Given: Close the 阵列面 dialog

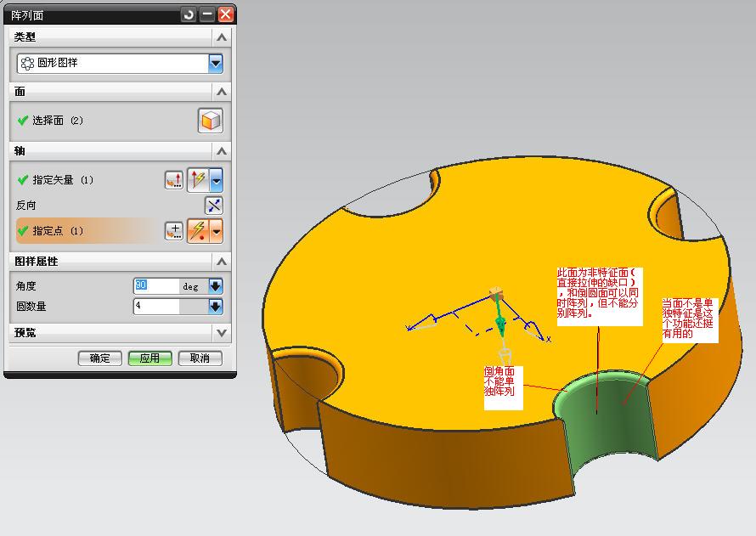Looking at the screenshot, I should (225, 14).
